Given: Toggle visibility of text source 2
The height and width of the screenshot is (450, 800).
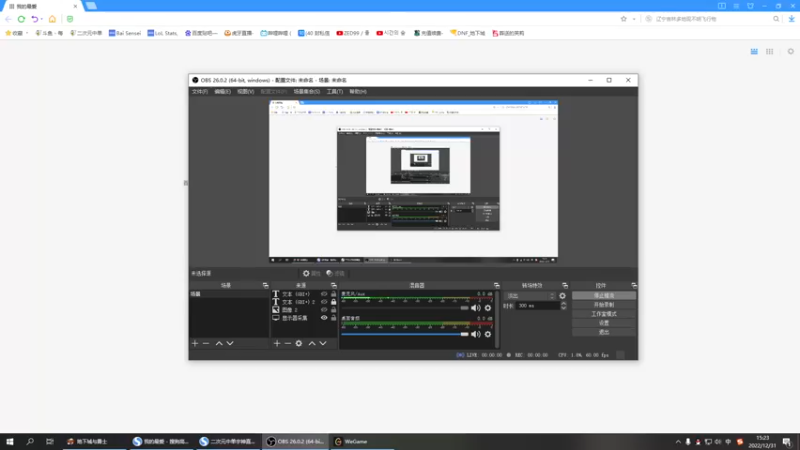Looking at the screenshot, I should (324, 302).
